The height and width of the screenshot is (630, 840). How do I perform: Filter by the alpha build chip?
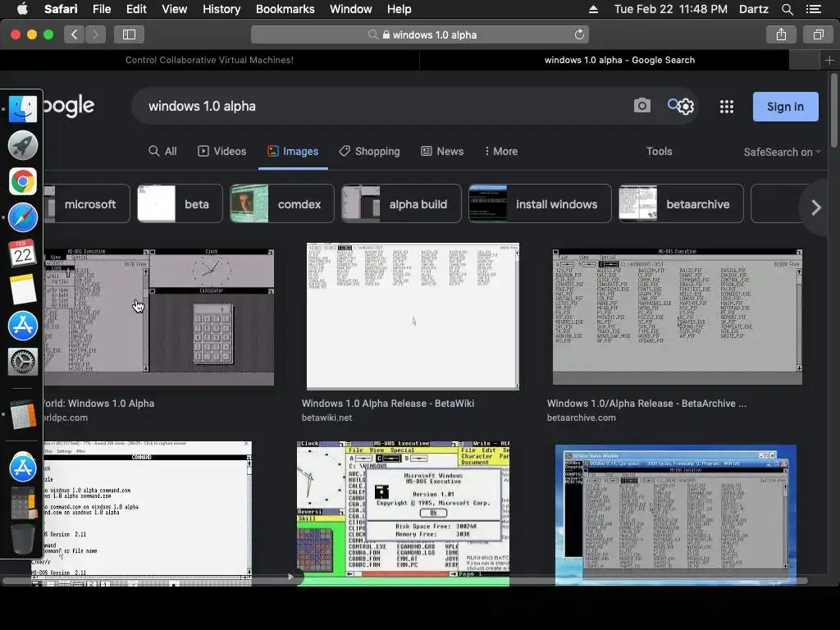coord(401,203)
